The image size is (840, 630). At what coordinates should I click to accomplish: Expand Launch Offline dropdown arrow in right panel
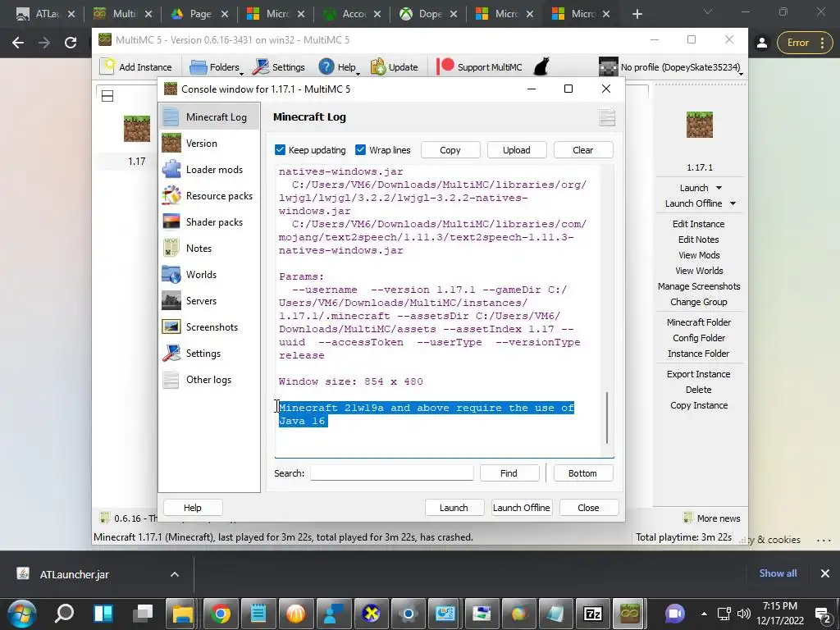[733, 203]
